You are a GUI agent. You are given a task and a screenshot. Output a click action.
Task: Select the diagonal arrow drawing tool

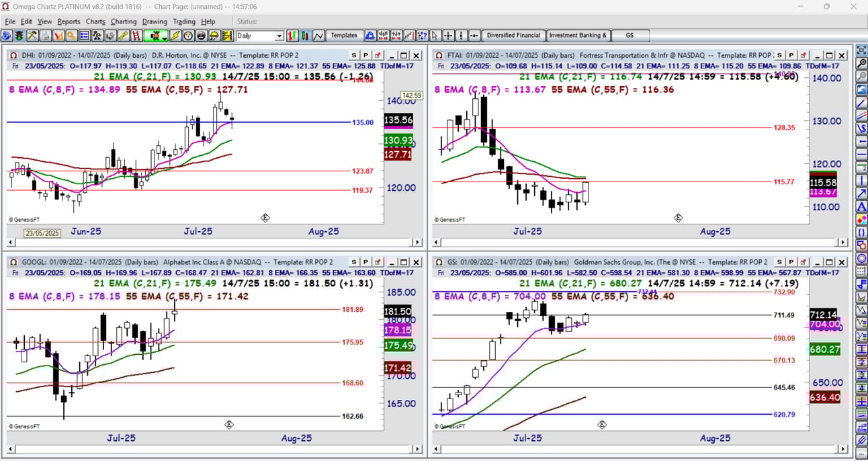click(x=861, y=192)
